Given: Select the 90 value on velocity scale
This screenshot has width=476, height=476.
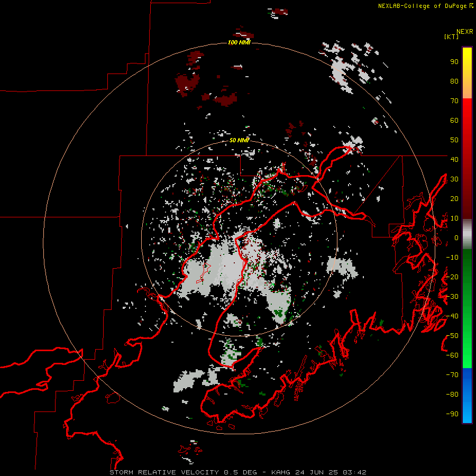Looking at the screenshot, I should (x=454, y=62).
